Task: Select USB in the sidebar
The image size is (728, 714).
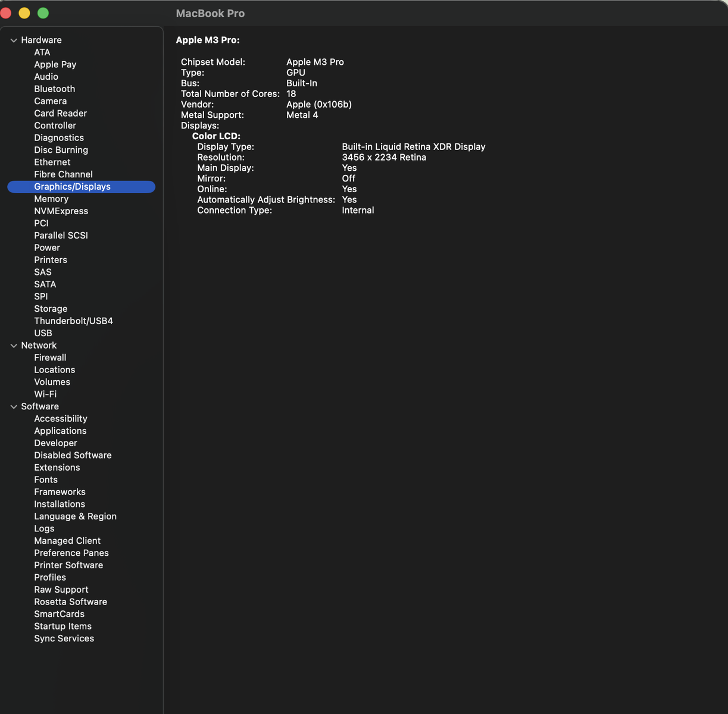Action: coord(43,333)
